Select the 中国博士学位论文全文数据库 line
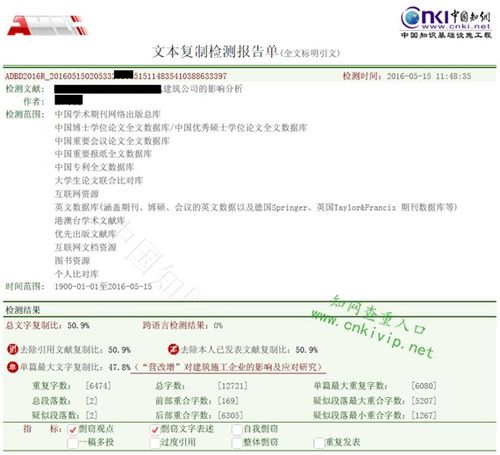Viewport: 500px width, 455px height. coord(181,127)
